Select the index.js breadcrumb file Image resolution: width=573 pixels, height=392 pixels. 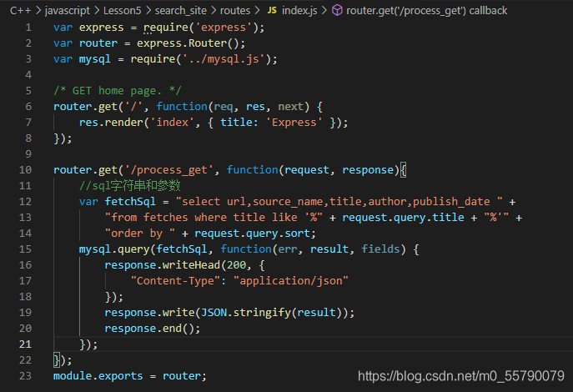click(299, 11)
